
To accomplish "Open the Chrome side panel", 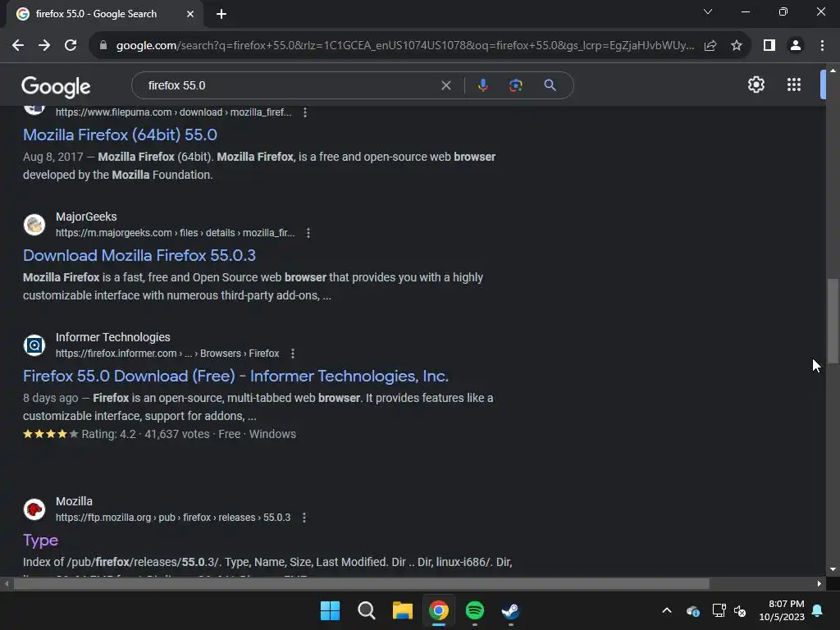I will click(769, 46).
